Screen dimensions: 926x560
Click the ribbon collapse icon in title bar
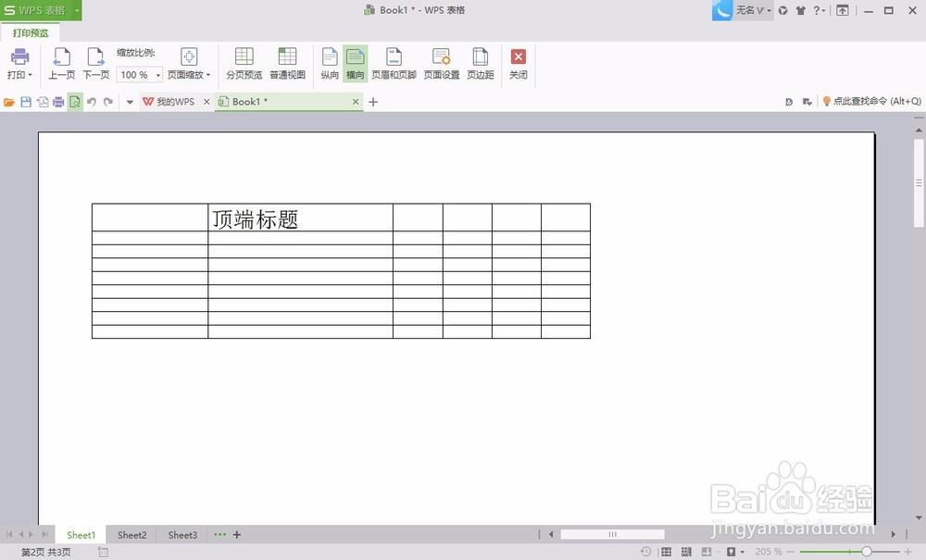(843, 10)
